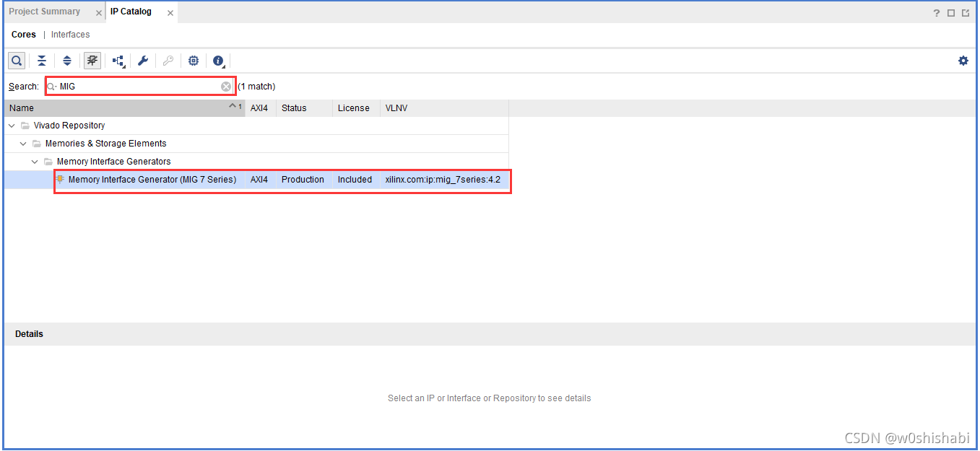This screenshot has width=980, height=451.
Task: Click the chip icon in the toolbar
Action: (x=194, y=61)
